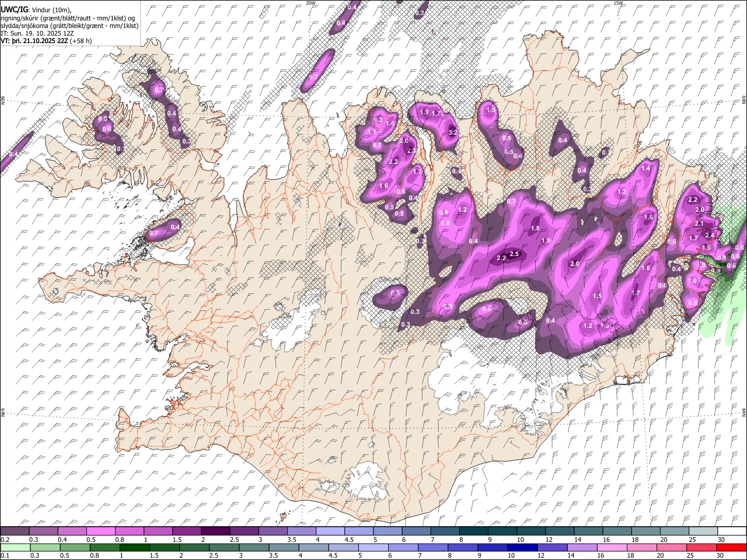Image resolution: width=747 pixels, height=560 pixels.
Task: Select the red rain legend swatch after 30
Action: (731, 547)
